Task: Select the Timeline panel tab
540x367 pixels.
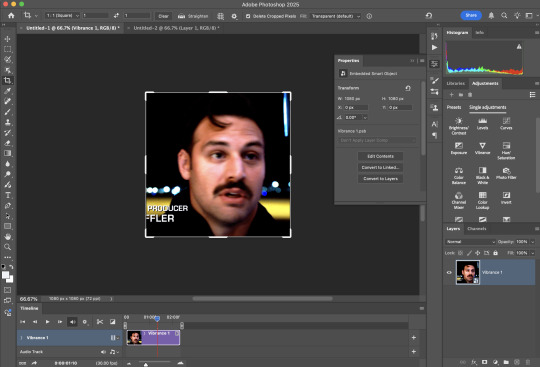Action: 29,308
